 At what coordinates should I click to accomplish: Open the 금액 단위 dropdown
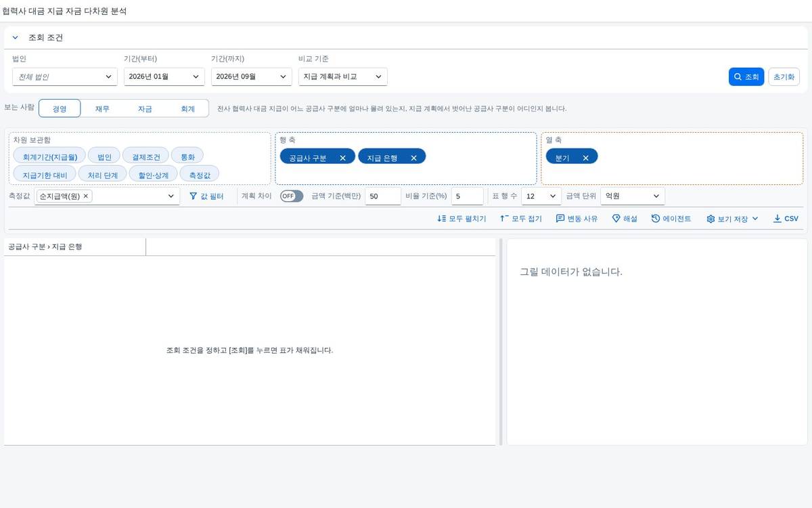[633, 196]
